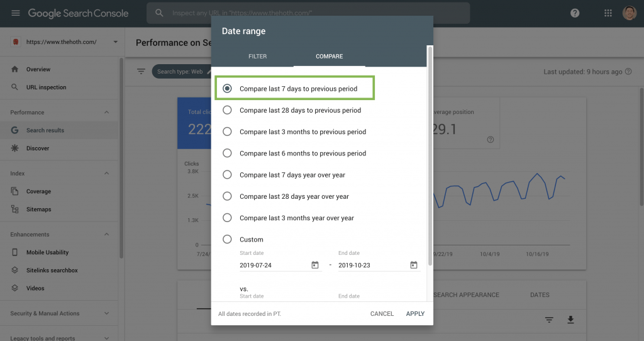Click the Discover asterisk icon
This screenshot has height=341, width=644.
point(15,148)
